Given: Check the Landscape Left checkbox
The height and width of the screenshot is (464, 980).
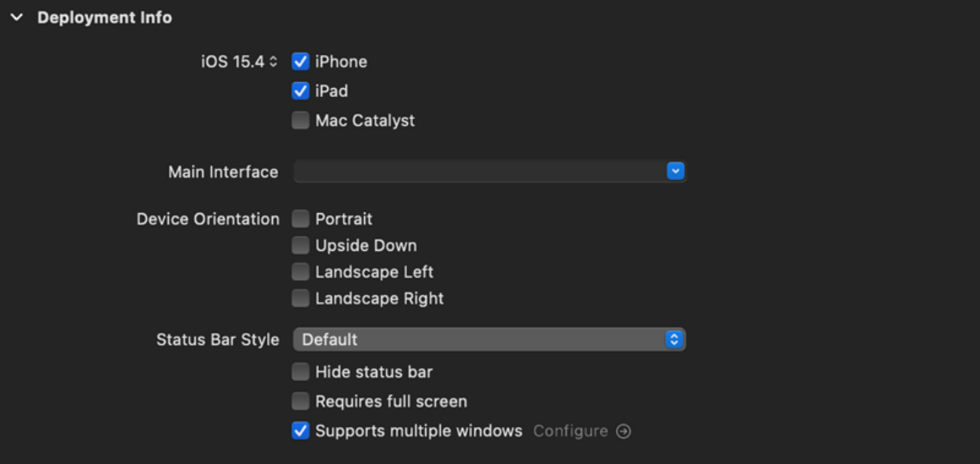Looking at the screenshot, I should [301, 272].
